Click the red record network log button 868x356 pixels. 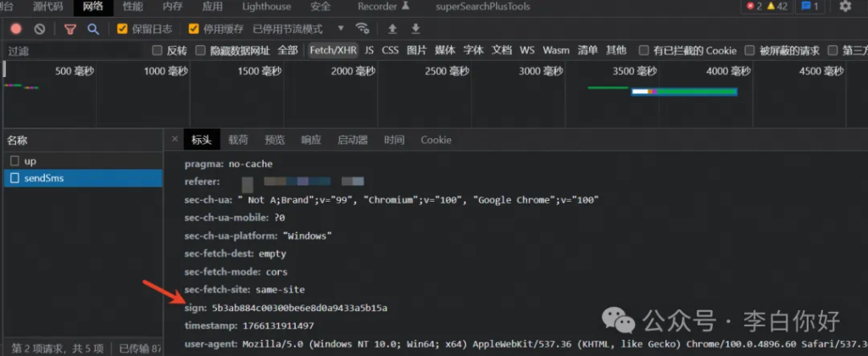(16, 29)
